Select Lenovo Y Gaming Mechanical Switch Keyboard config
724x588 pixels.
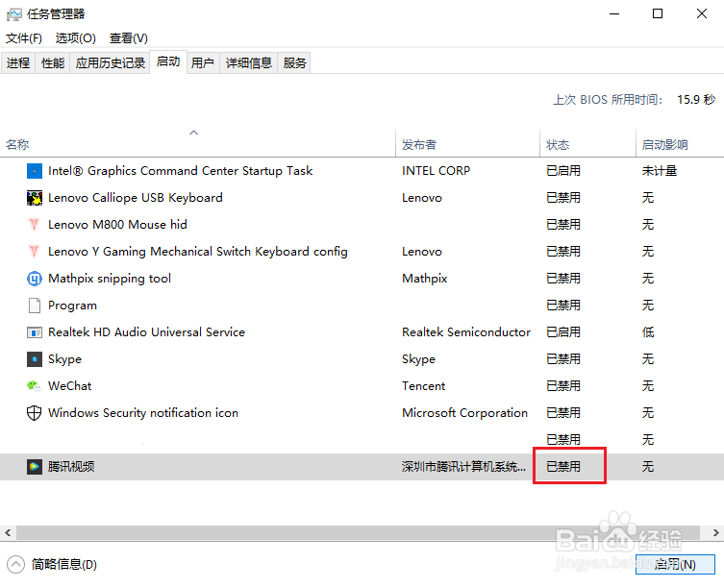pos(198,252)
